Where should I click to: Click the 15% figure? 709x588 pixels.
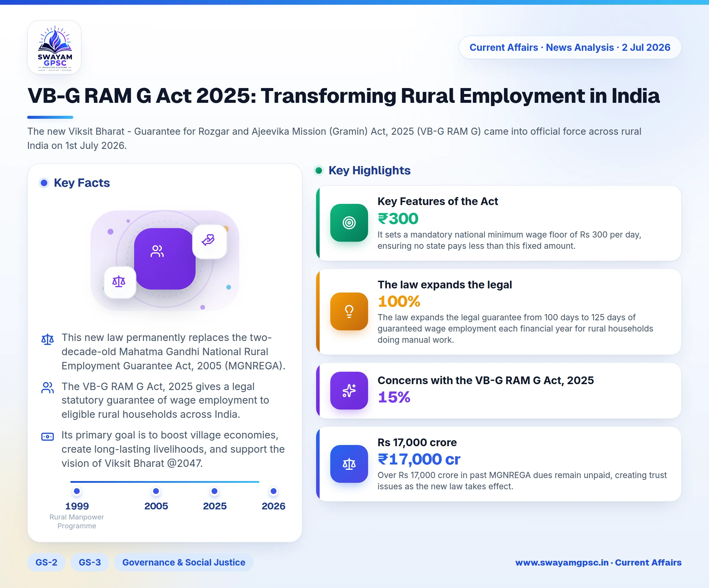(394, 397)
